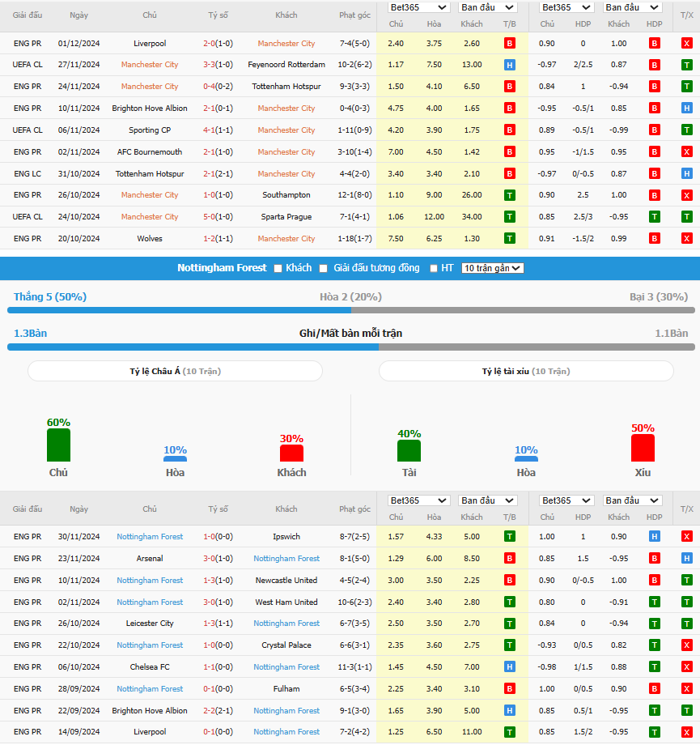
Task: Click green T T/B badge in Wolves row
Action: pyautogui.click(x=510, y=239)
